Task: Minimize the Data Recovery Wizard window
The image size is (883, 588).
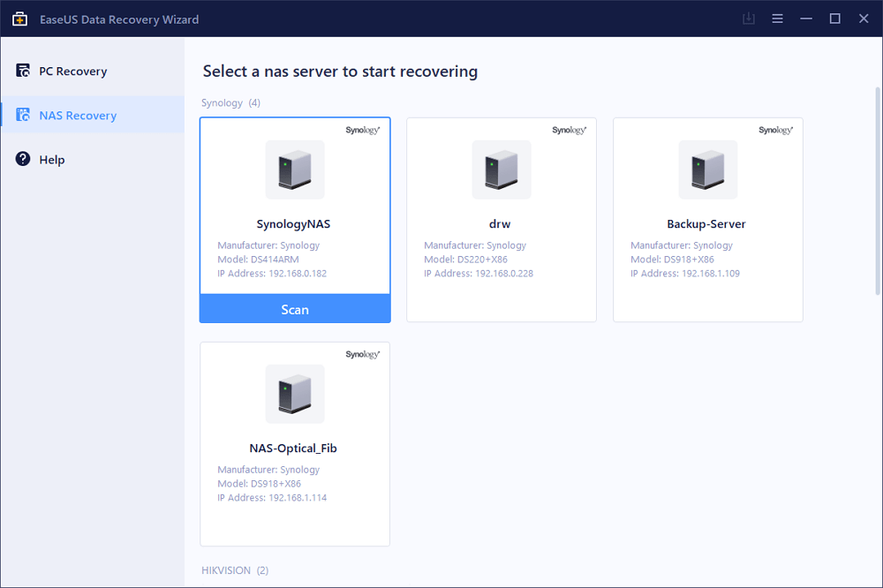Action: pyautogui.click(x=805, y=19)
